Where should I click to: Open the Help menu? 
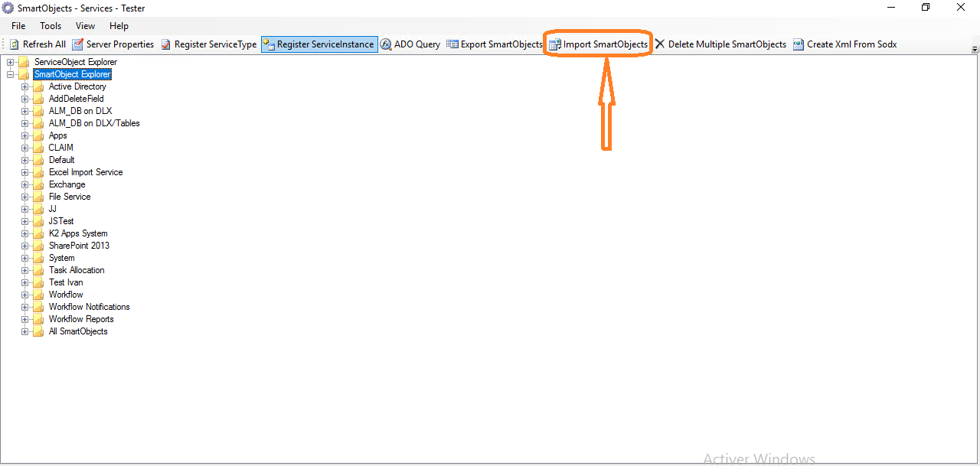point(119,26)
